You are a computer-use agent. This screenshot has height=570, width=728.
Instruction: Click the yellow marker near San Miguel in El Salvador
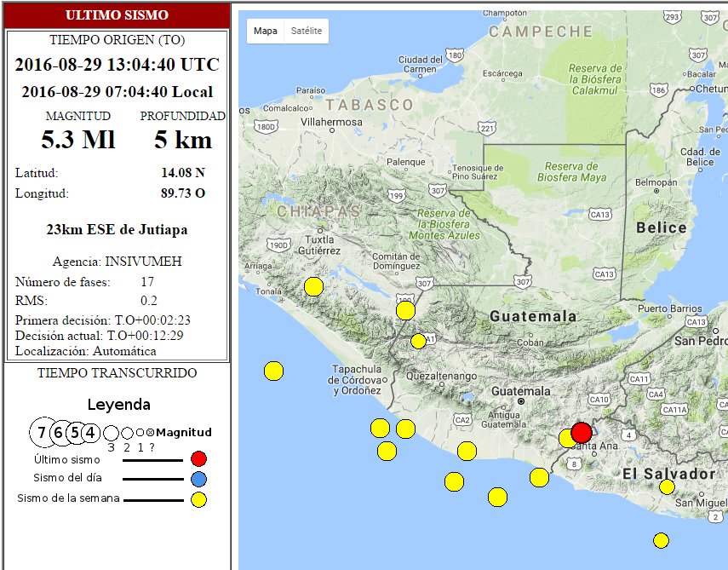(x=667, y=485)
